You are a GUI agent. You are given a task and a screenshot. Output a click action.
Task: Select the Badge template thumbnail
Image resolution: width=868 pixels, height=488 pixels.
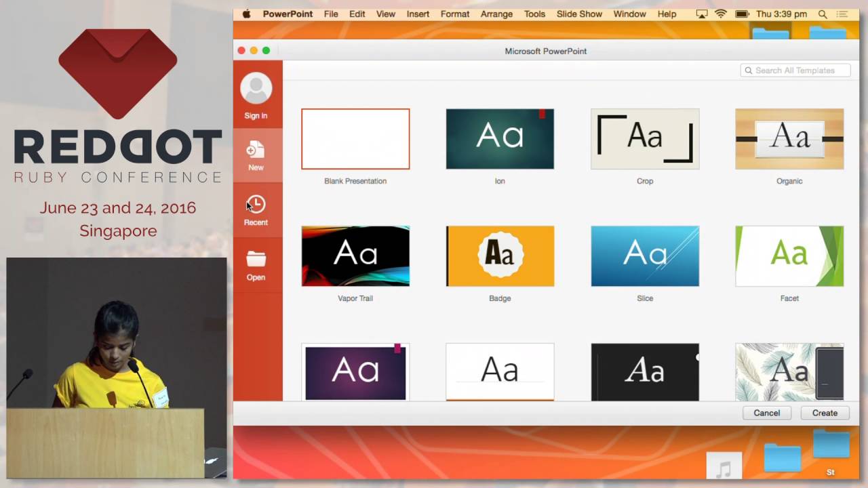pyautogui.click(x=500, y=256)
